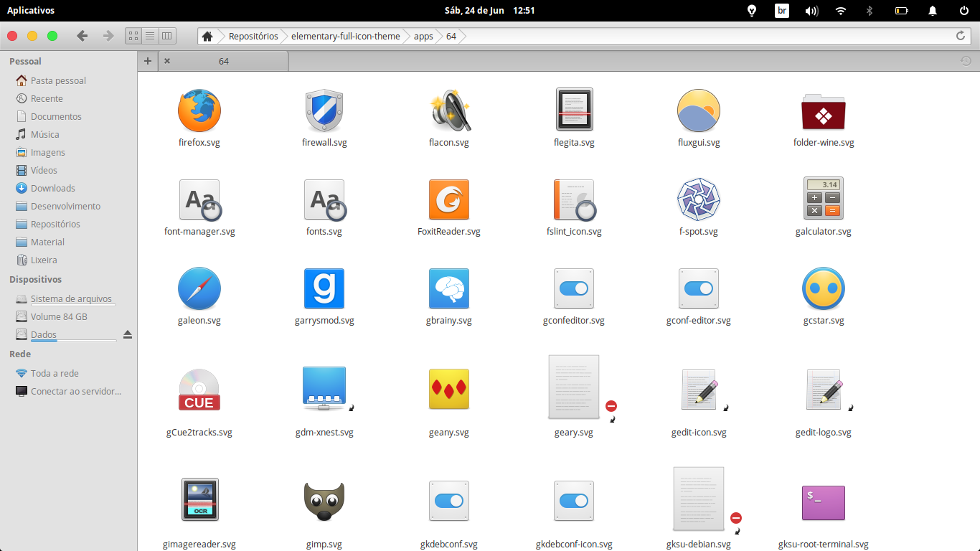
Task: Select the FoxitReader.svg orange icon
Action: [x=449, y=199]
